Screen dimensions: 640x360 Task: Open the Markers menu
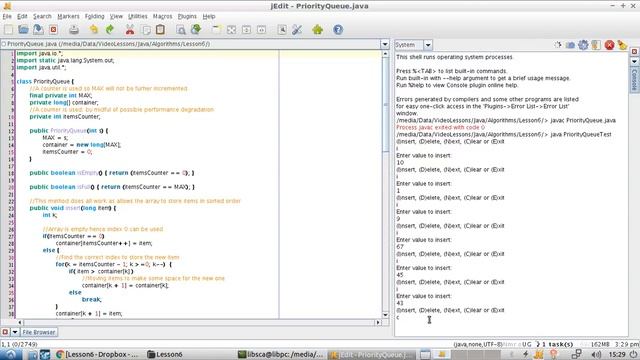pyautogui.click(x=68, y=16)
